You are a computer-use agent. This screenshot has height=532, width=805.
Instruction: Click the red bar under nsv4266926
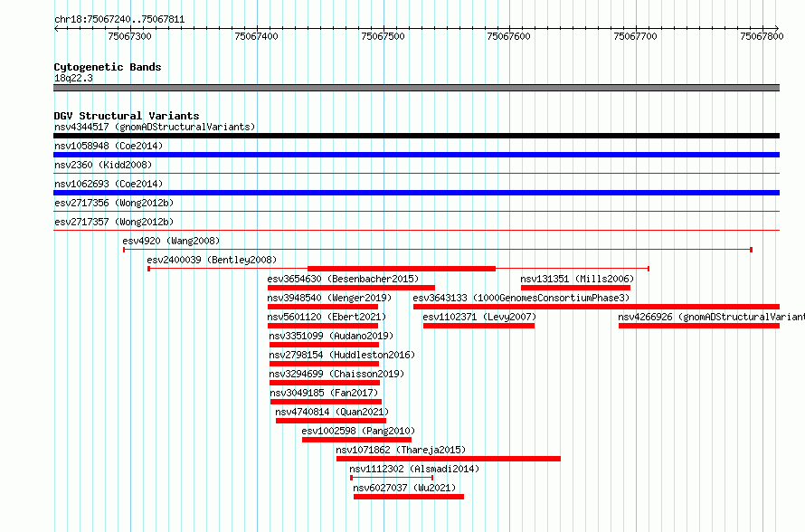[x=699, y=326]
